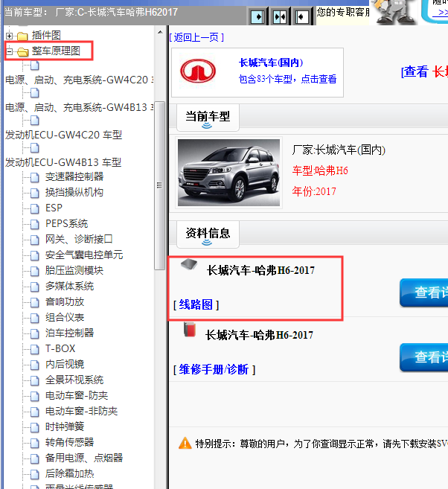Screen dimensions: 448x489
Task: Select the 当前车型 tab
Action: tap(208, 118)
